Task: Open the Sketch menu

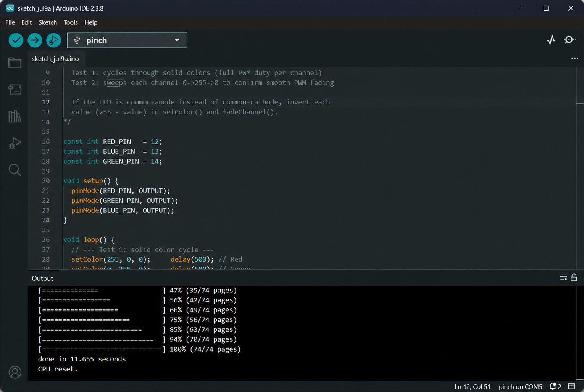Action: click(48, 22)
